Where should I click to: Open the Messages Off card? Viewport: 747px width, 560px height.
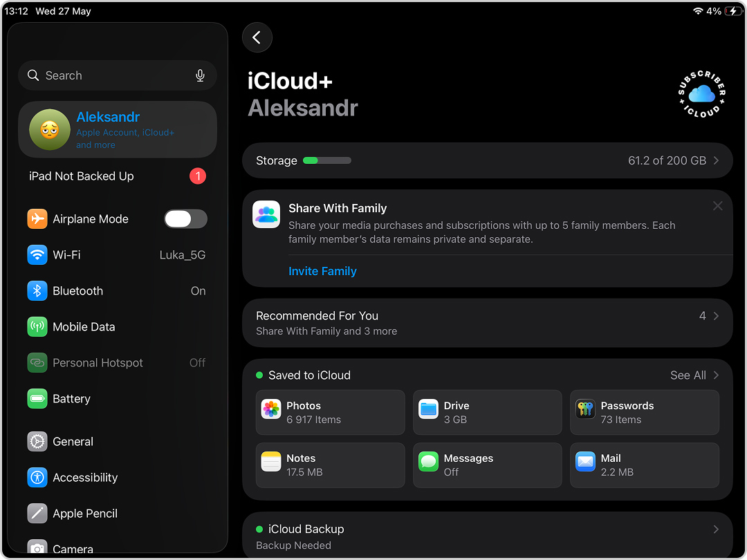tap(488, 465)
